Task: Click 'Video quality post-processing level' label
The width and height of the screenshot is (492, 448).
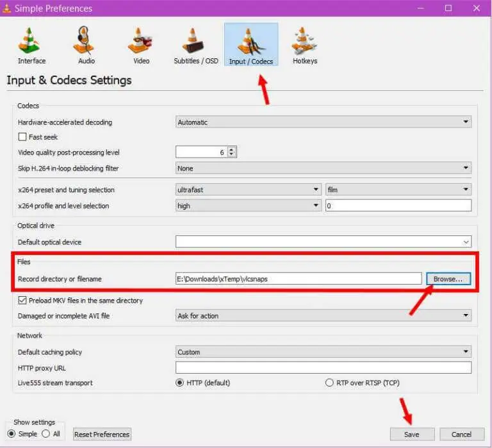Action: point(69,153)
